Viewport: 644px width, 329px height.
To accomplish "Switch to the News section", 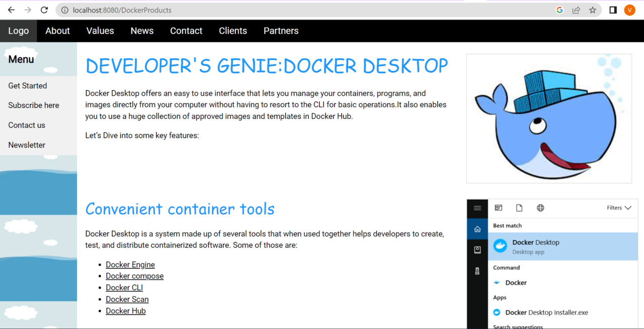I will (142, 31).
